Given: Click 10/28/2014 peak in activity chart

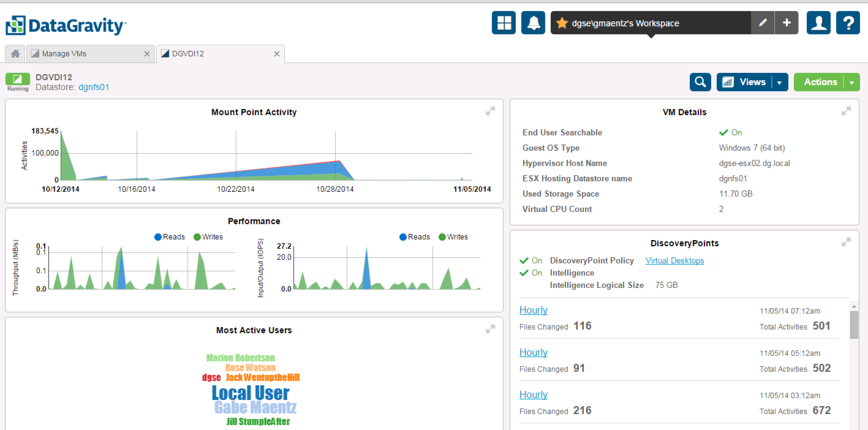Looking at the screenshot, I should tap(339, 161).
